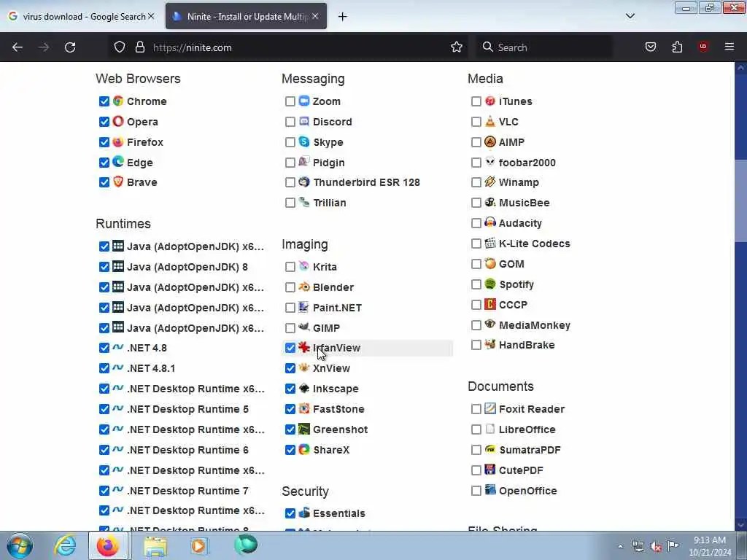Click the iTunes icon
This screenshot has height=560, width=747.
pos(490,101)
